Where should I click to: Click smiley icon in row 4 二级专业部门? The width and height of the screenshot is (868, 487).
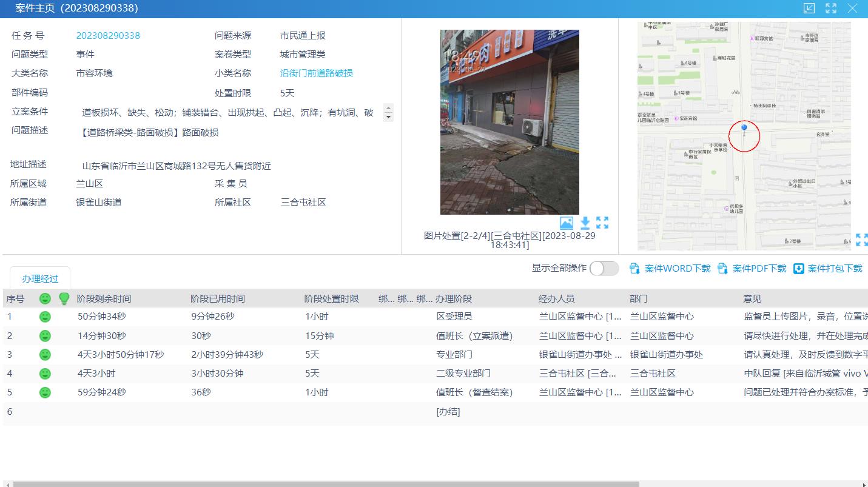(45, 374)
